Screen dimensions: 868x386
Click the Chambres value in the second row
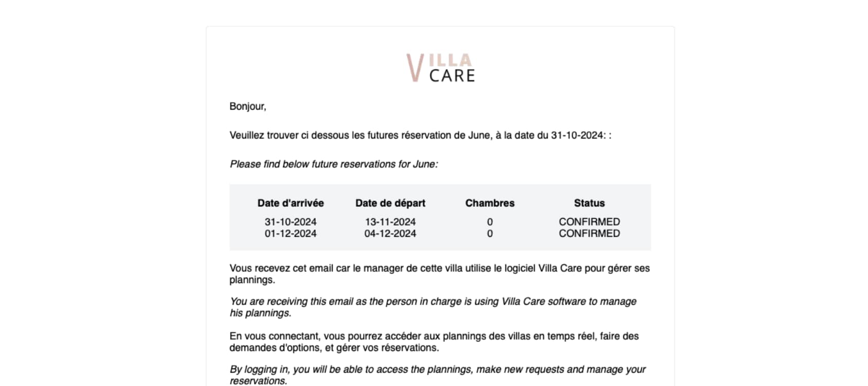tap(490, 234)
